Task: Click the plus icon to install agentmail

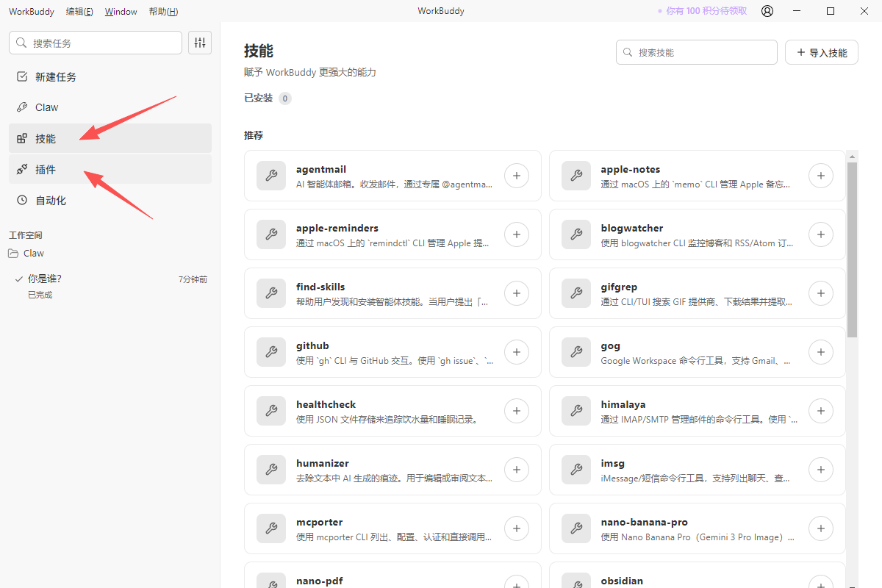Action: (x=517, y=176)
